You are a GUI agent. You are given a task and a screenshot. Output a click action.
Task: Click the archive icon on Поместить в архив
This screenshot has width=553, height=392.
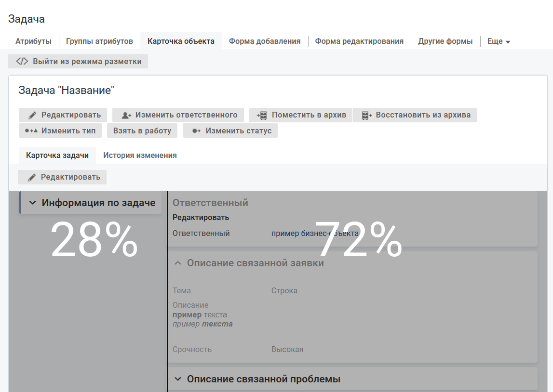[x=262, y=115]
